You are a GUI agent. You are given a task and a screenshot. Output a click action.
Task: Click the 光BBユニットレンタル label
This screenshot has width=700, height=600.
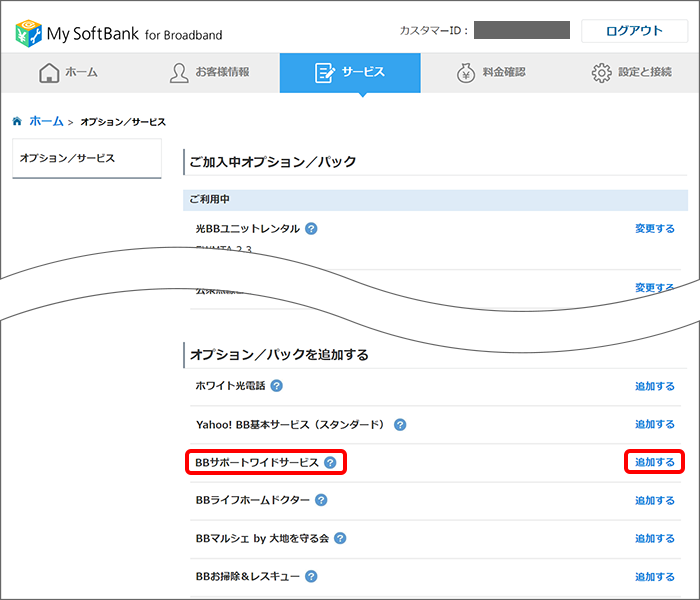[248, 229]
